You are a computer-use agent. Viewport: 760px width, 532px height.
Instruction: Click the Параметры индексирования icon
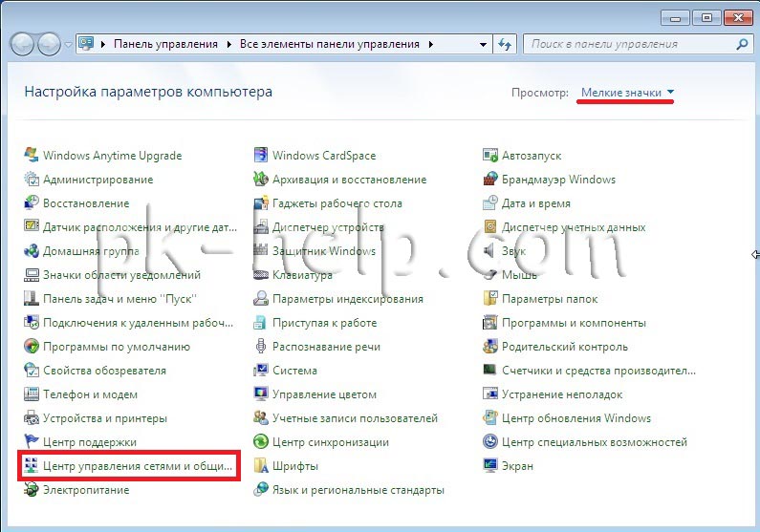pyautogui.click(x=261, y=299)
